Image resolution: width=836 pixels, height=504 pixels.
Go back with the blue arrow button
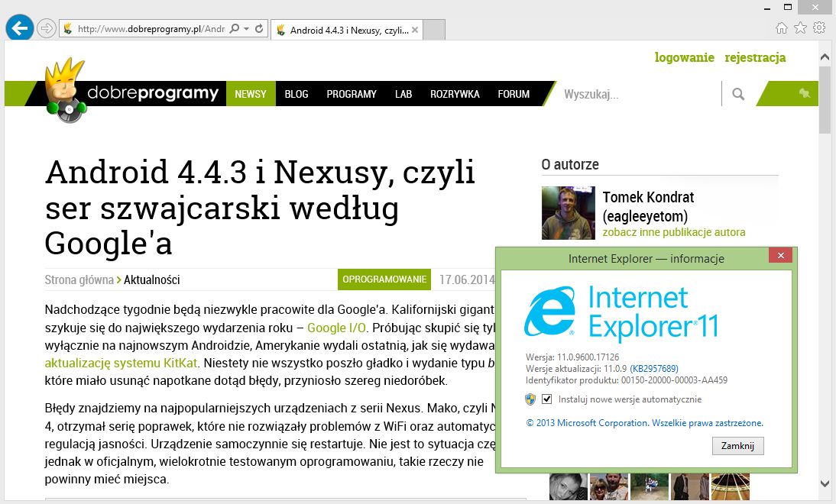[20, 27]
